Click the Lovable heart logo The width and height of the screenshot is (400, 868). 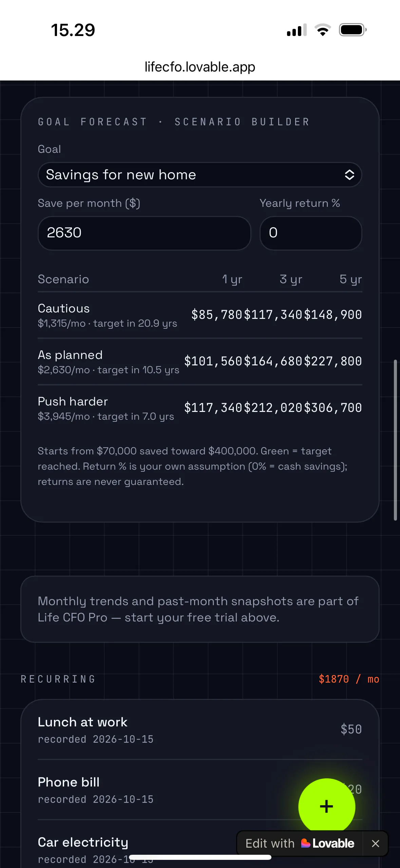pyautogui.click(x=305, y=843)
